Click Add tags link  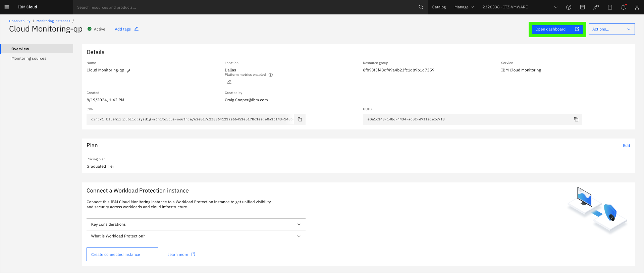coord(123,29)
